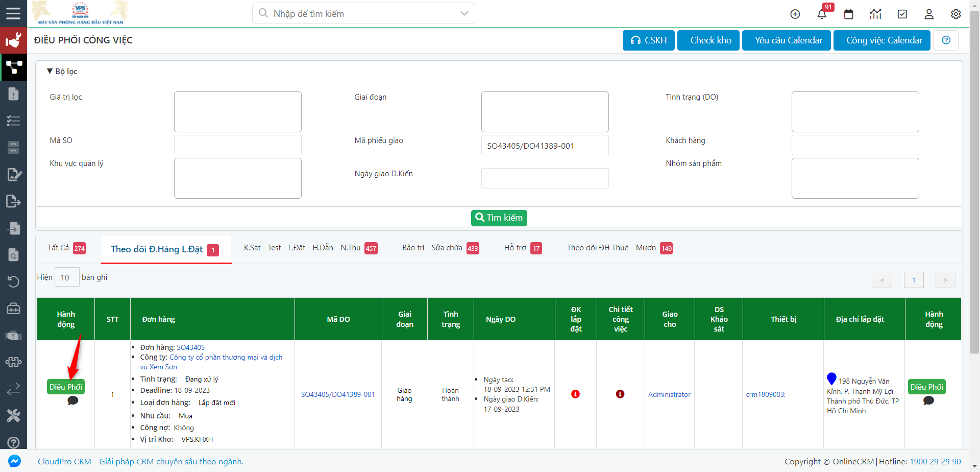Viewport: 980px width, 472px height.
Task: Open the Nhóm sản phẩm selection box
Action: click(x=855, y=178)
